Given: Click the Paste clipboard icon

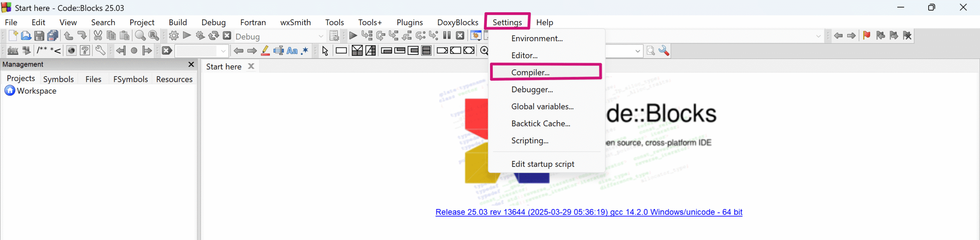Looking at the screenshot, I should click(124, 36).
